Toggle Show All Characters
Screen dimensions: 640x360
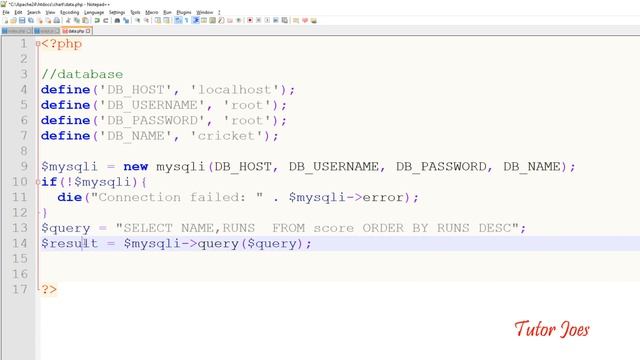click(187, 20)
